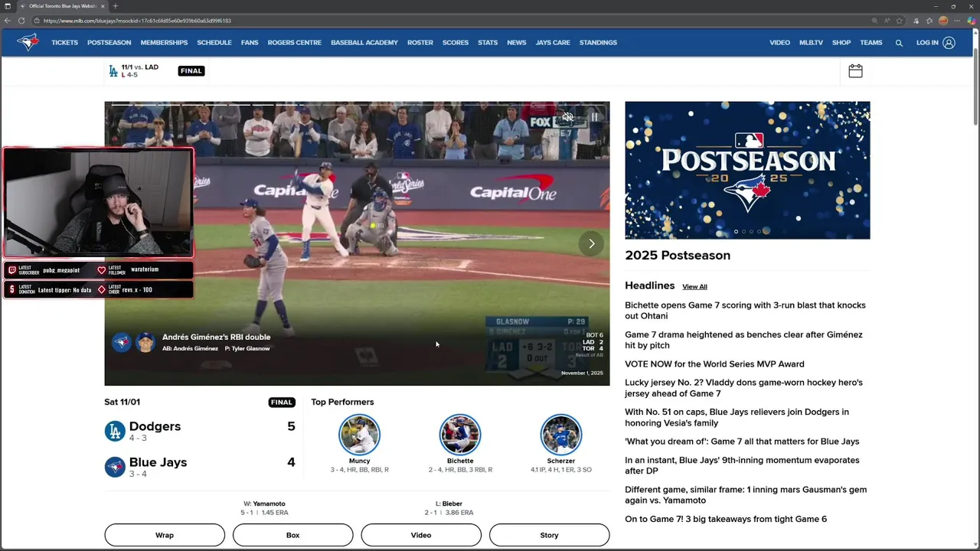
Task: Pause the highlight video
Action: pyautogui.click(x=594, y=117)
